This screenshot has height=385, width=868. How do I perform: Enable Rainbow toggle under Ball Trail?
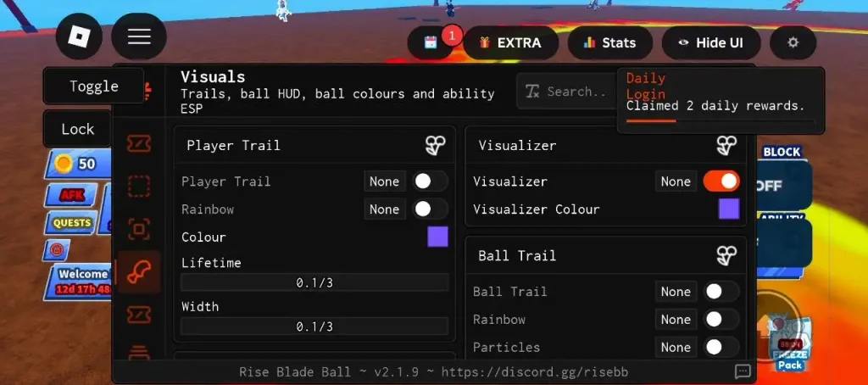[721, 319]
